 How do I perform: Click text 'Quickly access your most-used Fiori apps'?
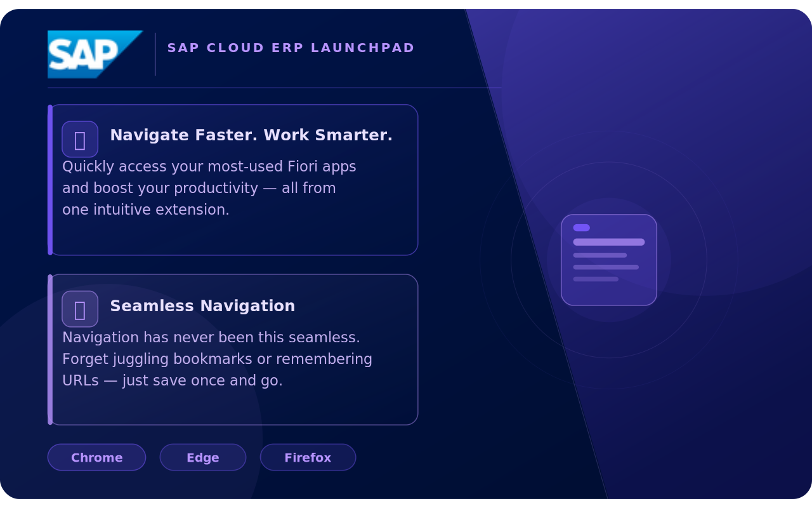pos(209,166)
